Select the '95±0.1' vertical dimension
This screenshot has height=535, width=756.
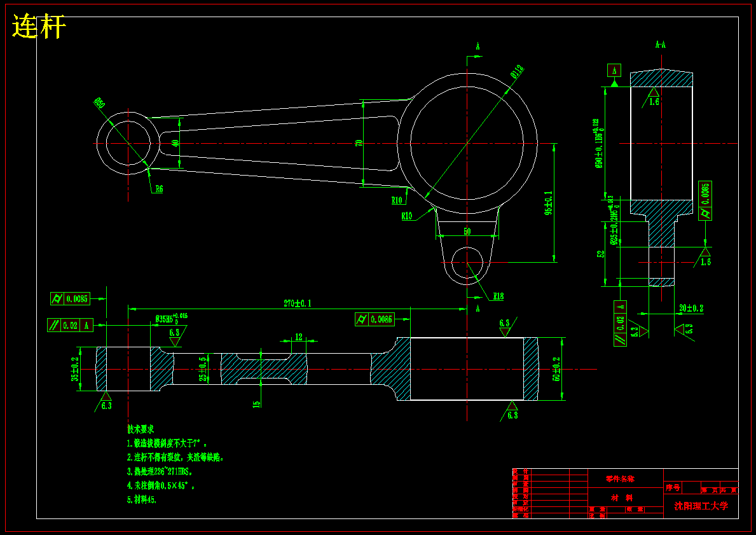(x=549, y=203)
